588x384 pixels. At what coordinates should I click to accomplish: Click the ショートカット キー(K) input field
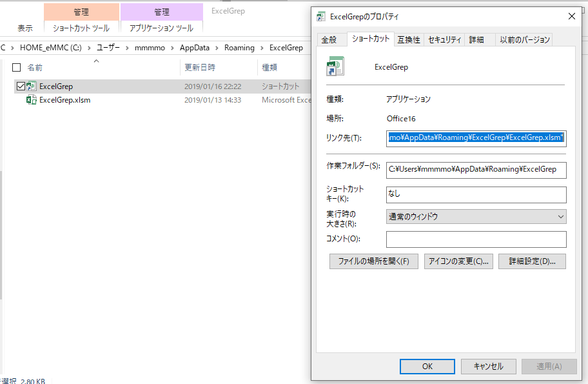pos(476,194)
